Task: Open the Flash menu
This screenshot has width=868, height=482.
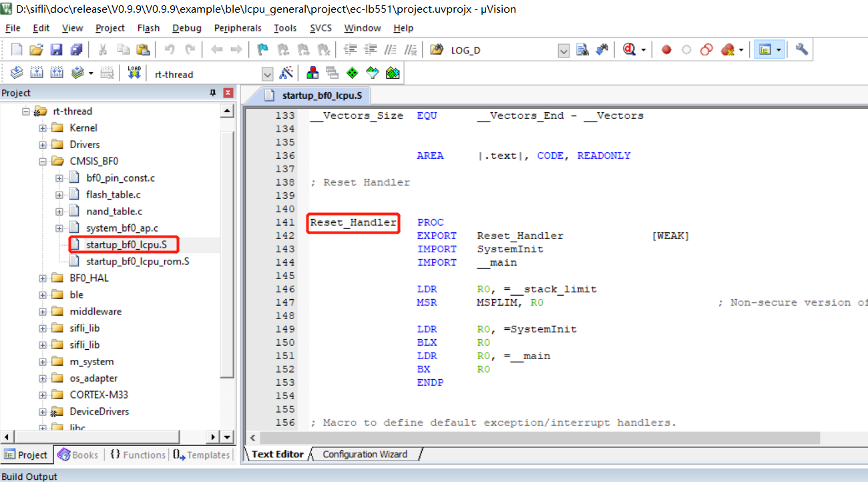Action: (148, 28)
